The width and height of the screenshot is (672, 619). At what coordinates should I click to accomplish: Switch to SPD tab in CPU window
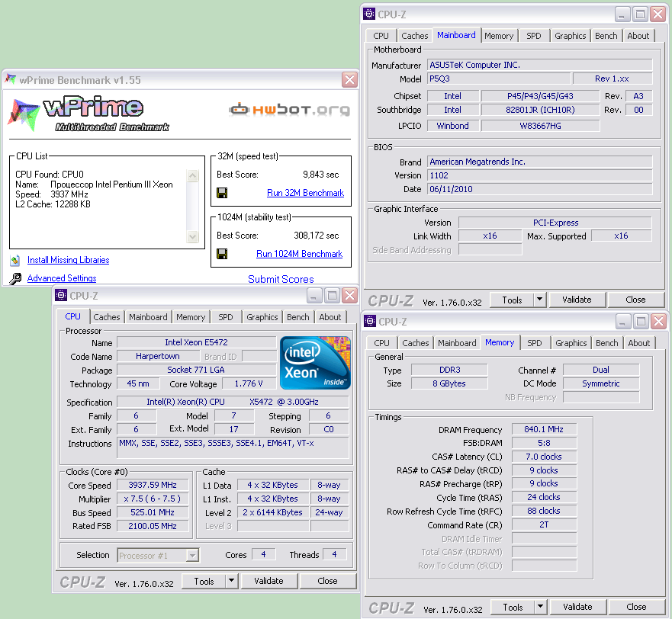(x=226, y=317)
